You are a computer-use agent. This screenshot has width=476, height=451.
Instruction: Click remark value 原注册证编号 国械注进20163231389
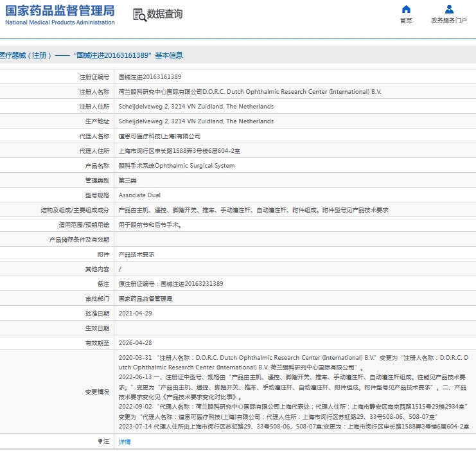pos(171,284)
